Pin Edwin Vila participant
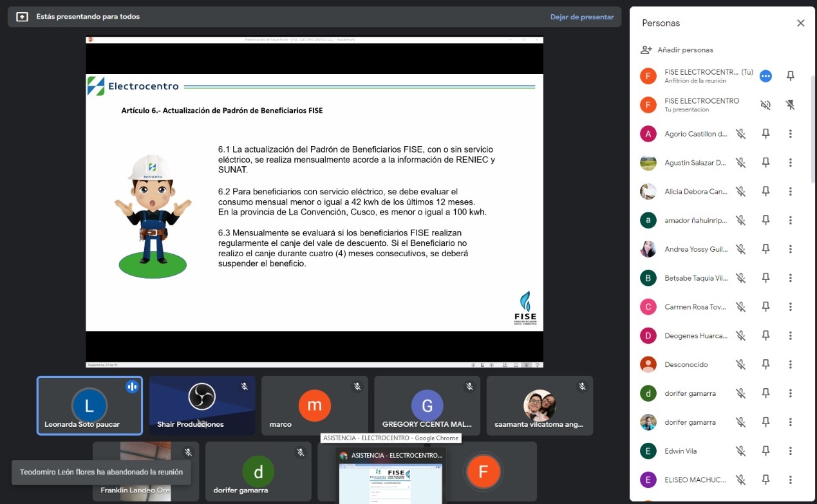The image size is (817, 504). coord(765,451)
